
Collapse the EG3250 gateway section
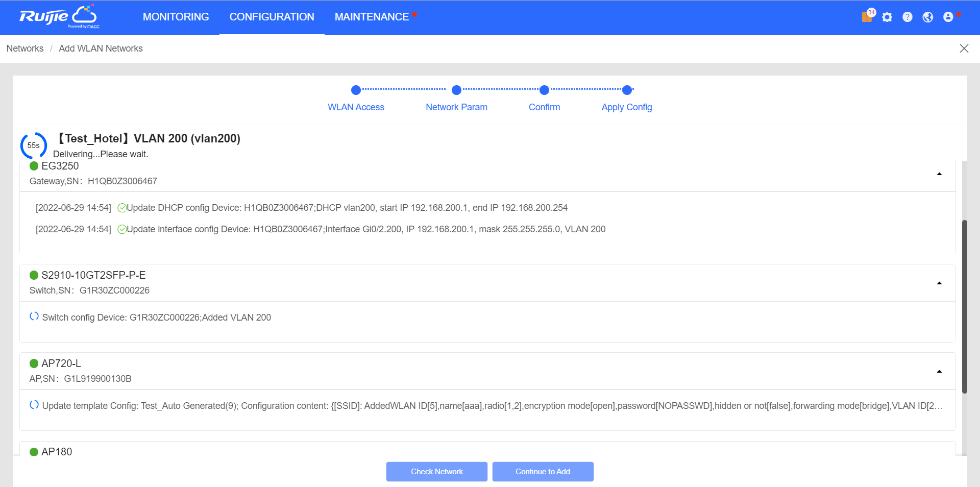click(x=939, y=174)
